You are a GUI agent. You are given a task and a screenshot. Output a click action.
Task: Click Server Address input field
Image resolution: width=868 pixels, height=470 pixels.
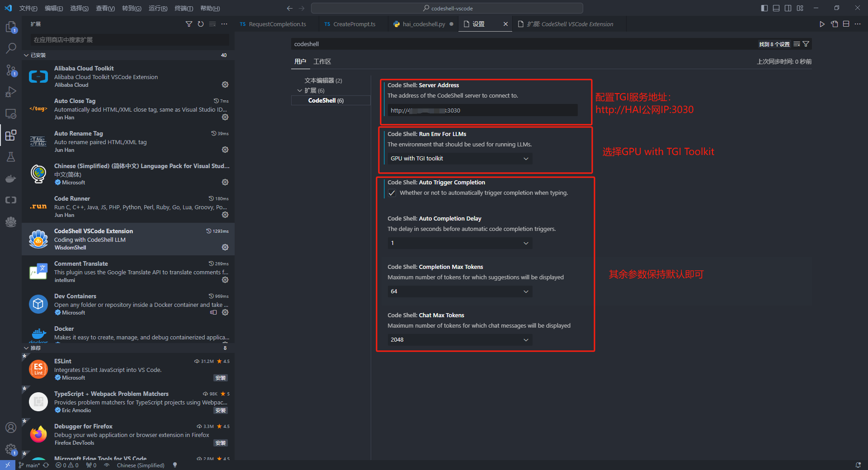482,110
